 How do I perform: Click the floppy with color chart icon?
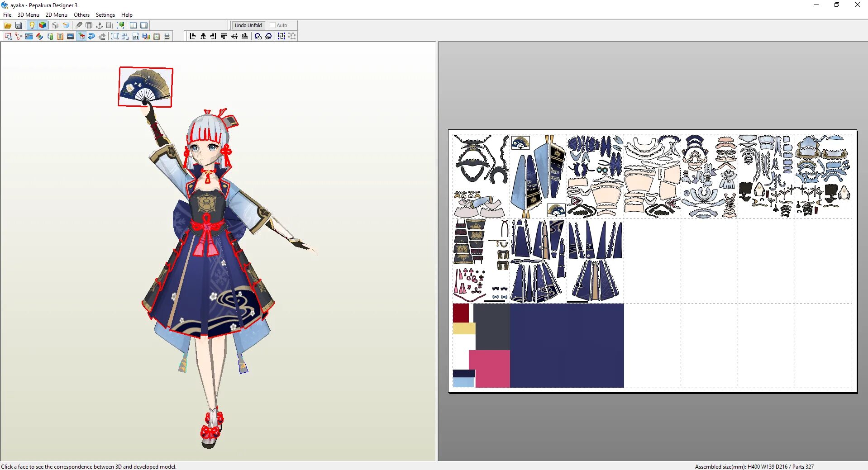(x=146, y=36)
